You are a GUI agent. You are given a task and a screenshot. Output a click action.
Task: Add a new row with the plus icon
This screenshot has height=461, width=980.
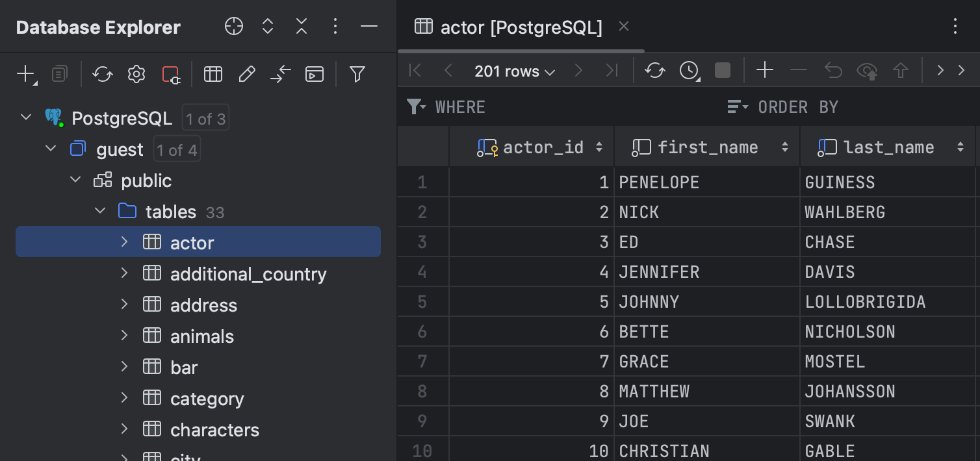click(x=764, y=69)
